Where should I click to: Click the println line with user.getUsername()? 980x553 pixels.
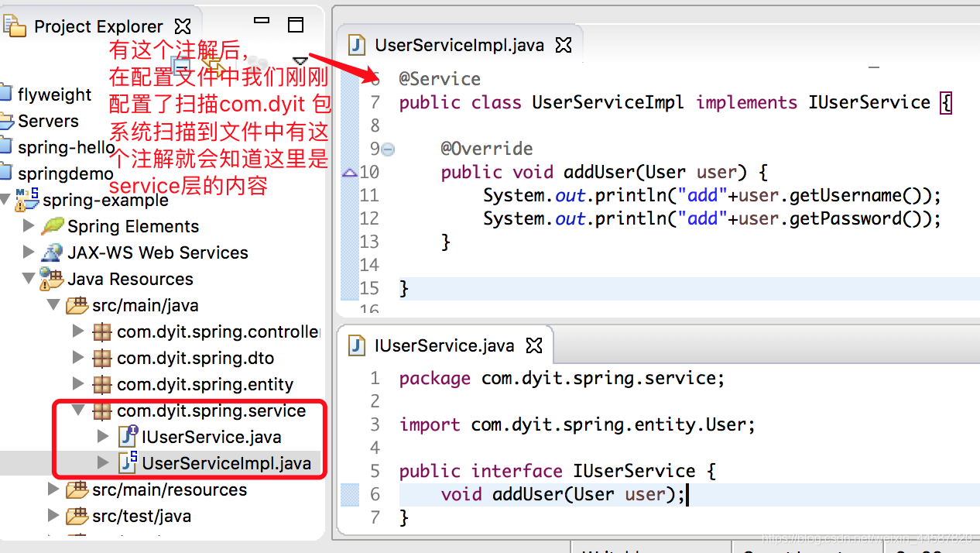click(x=712, y=195)
